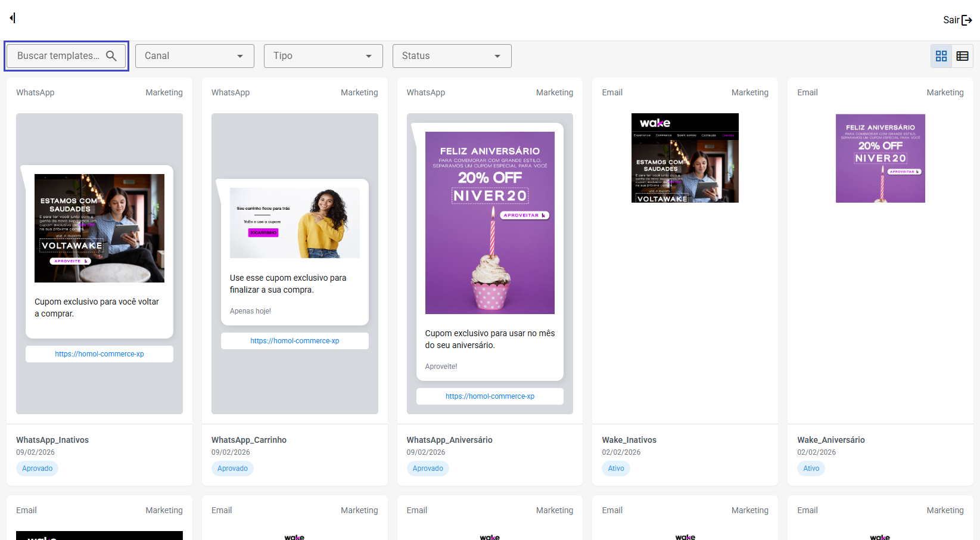Click the Ativo badge on Wake_Aniversário

click(x=811, y=468)
